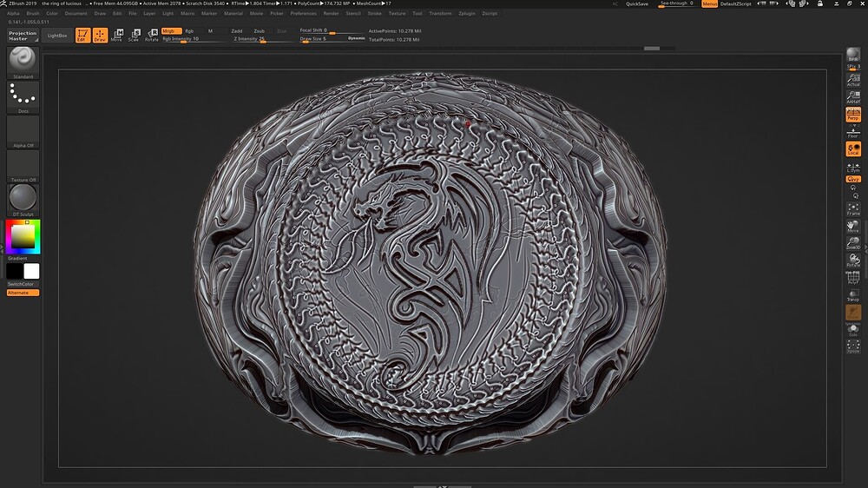
Task: Adjust the Z Intensity slider
Action: [x=262, y=39]
